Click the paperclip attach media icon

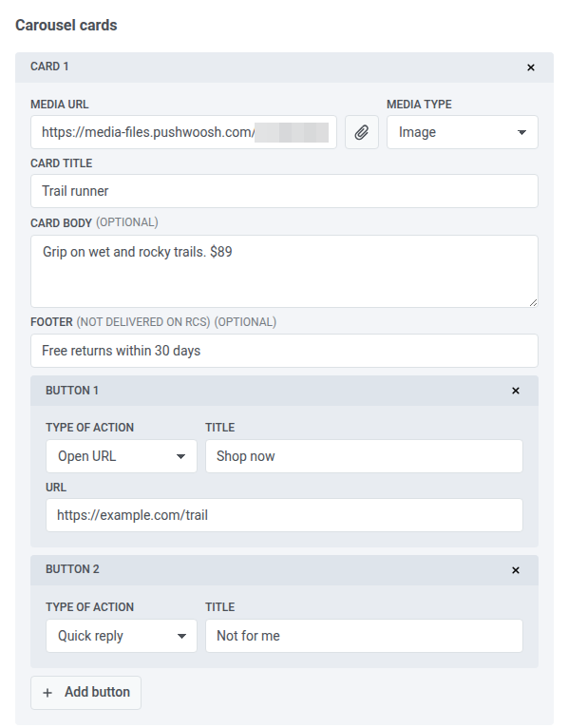pos(362,132)
